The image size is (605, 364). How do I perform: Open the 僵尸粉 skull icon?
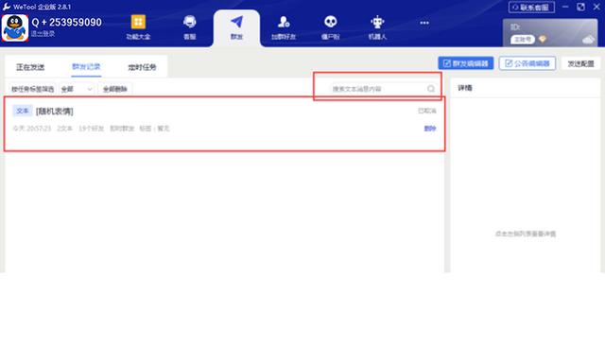[x=331, y=22]
